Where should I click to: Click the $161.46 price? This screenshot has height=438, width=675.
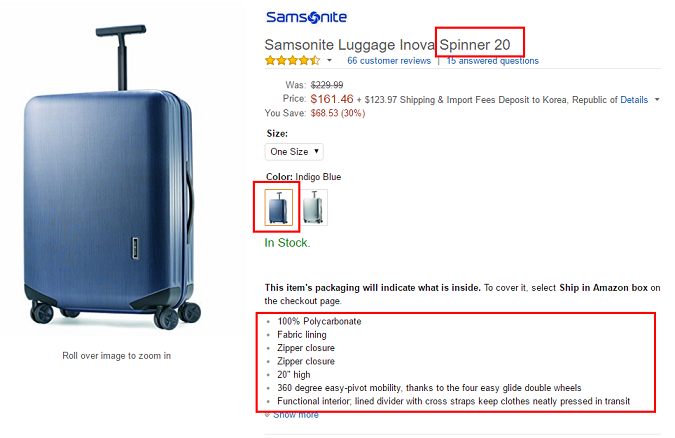click(332, 99)
